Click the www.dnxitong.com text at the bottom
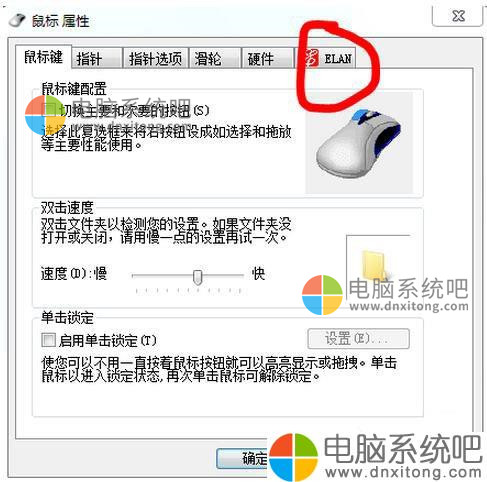 (403, 472)
